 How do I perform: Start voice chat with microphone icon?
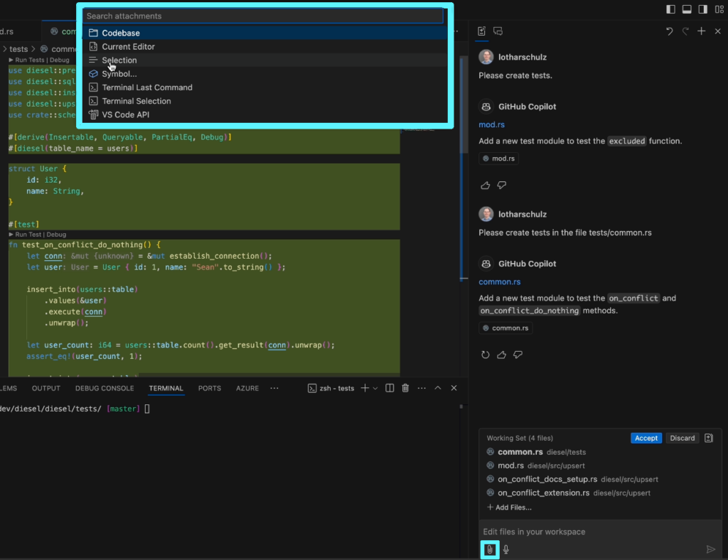(506, 549)
